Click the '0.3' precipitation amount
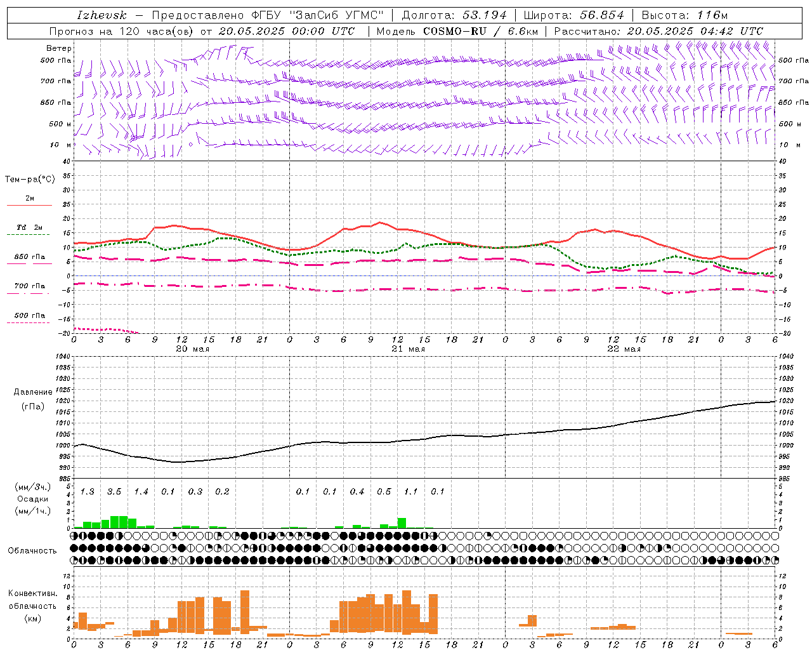 tap(195, 492)
